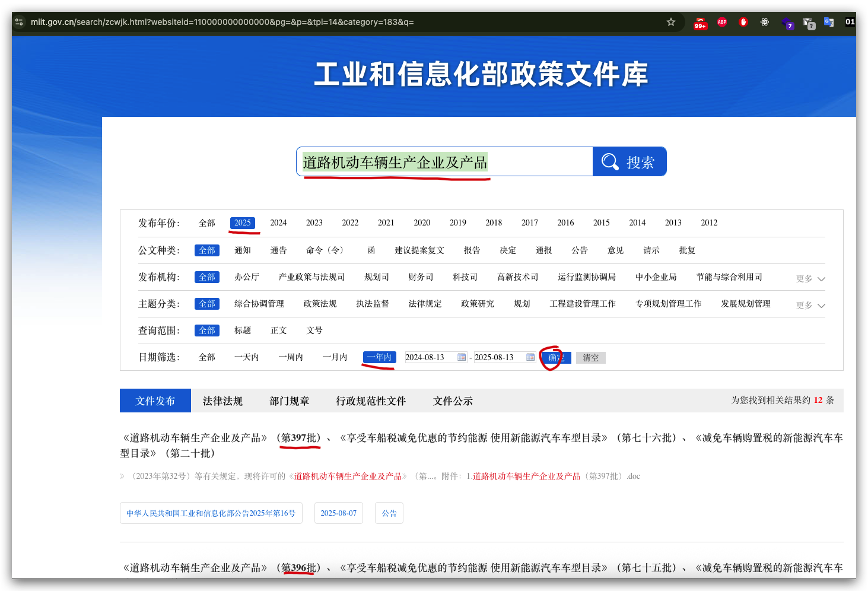
Task: Open the red stop-hand AdBlock extension
Action: pyautogui.click(x=743, y=22)
